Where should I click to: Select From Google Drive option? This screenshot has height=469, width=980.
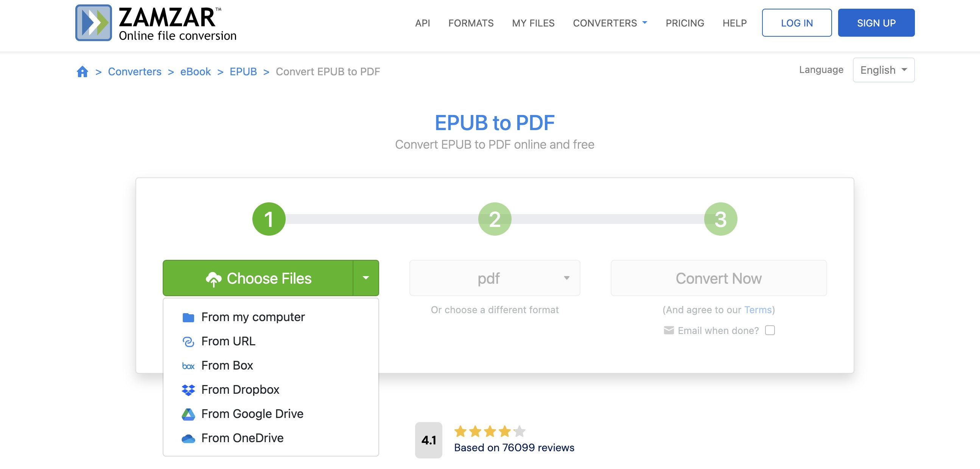(271, 414)
